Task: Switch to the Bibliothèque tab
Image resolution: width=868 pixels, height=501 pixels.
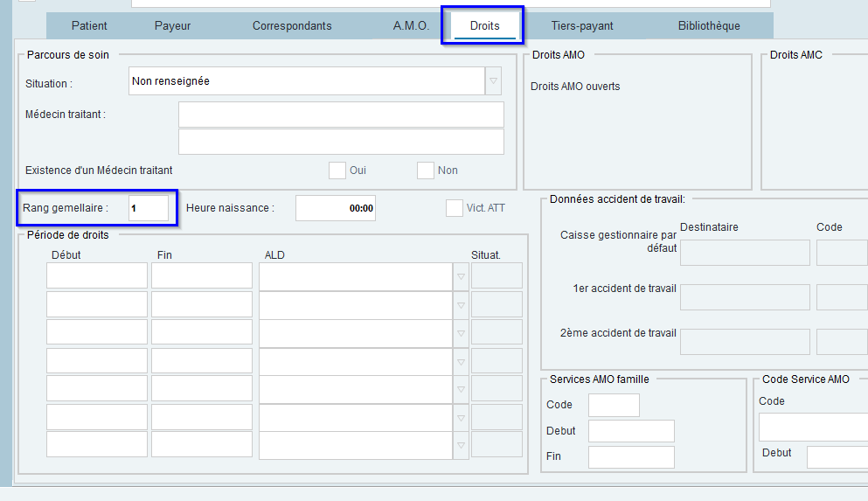Action: pos(709,26)
